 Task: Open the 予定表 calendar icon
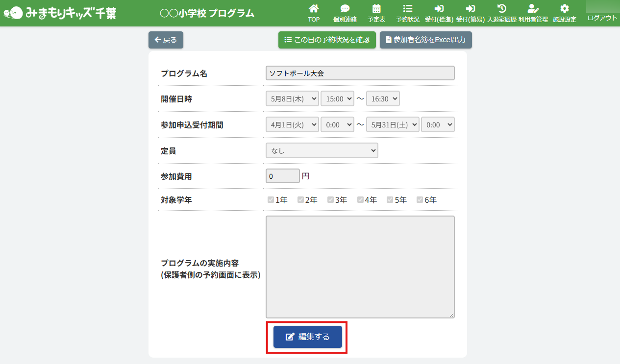coord(376,9)
